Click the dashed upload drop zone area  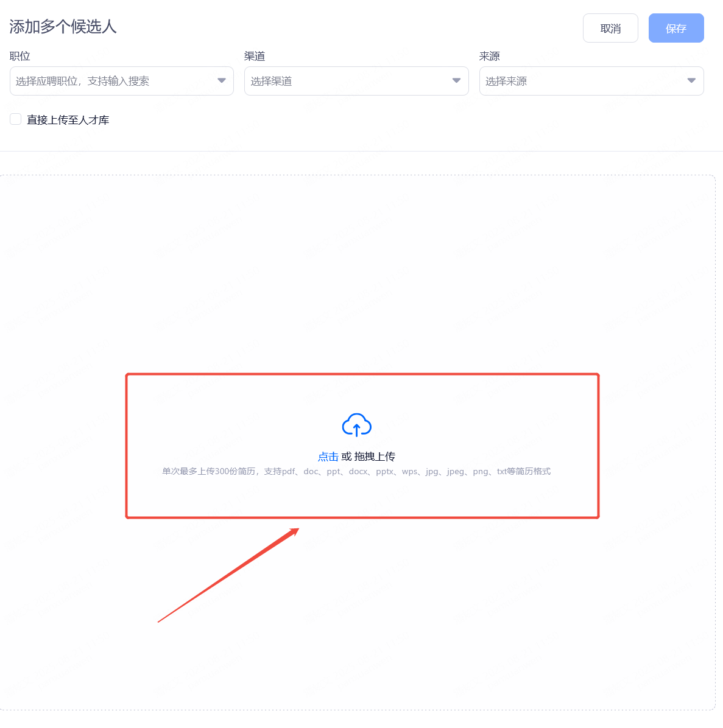(356, 279)
